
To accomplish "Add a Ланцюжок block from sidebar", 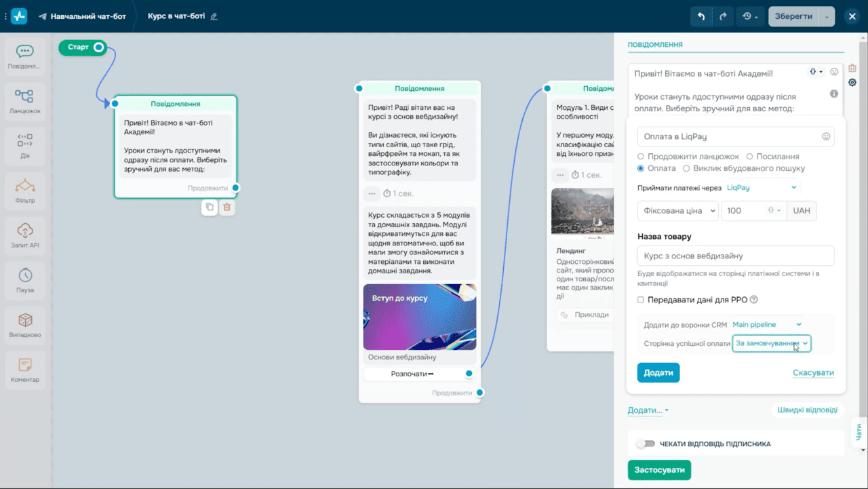I will click(x=25, y=101).
